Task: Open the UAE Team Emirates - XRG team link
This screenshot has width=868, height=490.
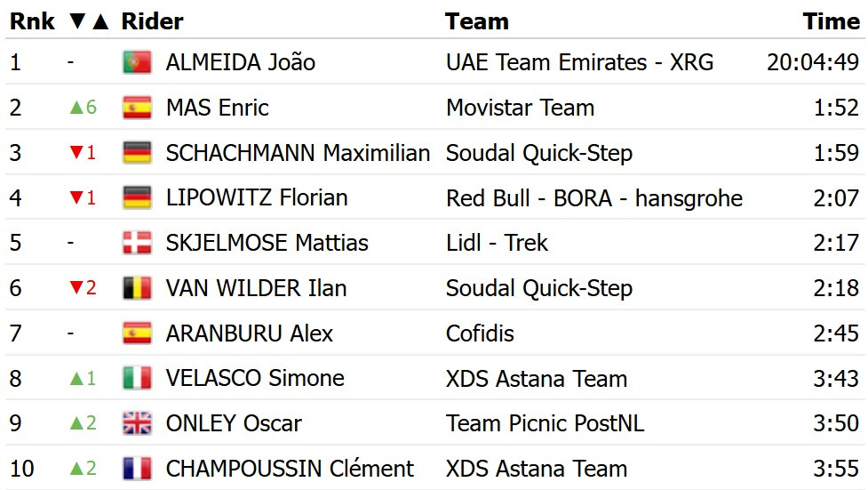Action: 579,62
